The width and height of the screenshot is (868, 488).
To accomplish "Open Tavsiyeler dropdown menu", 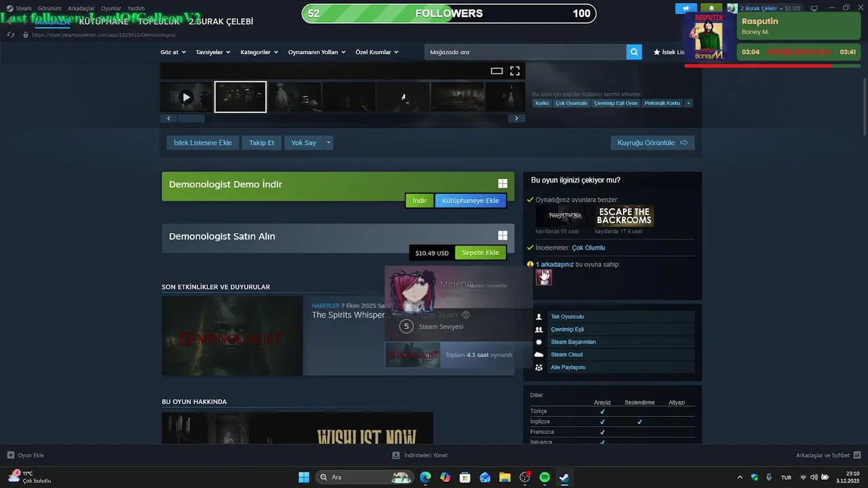I will (x=213, y=52).
